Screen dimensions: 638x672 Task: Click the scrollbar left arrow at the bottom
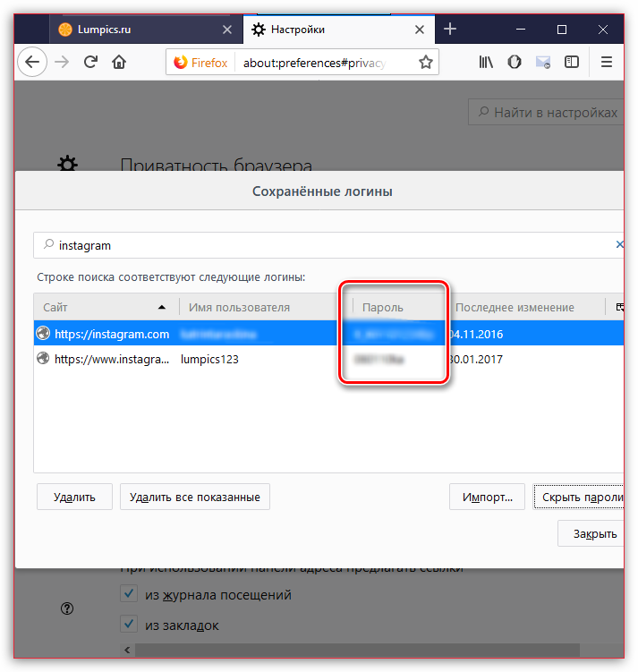(127, 650)
